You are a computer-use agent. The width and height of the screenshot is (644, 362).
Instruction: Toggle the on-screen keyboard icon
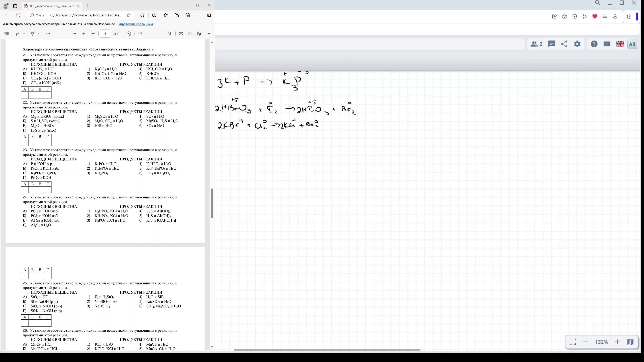(607, 44)
